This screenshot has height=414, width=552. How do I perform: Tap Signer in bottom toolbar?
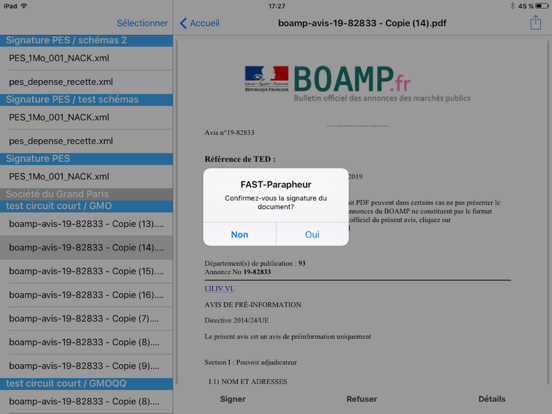233,399
